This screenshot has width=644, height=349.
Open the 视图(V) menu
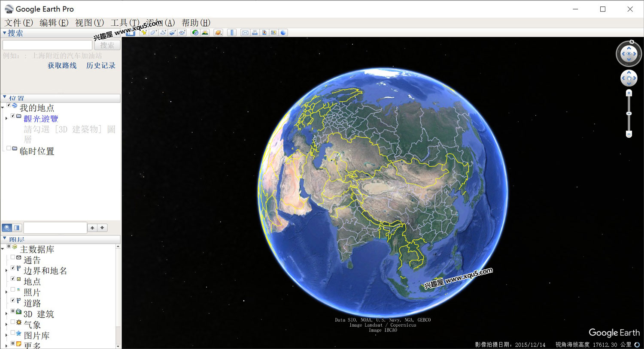(90, 23)
